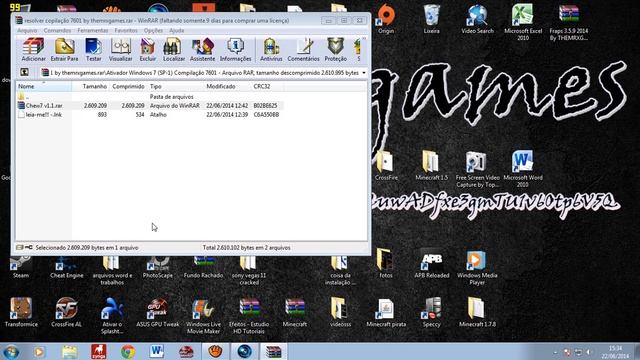Open Windows Explorer folder on taskbar
640x360 pixels.
coord(69,351)
